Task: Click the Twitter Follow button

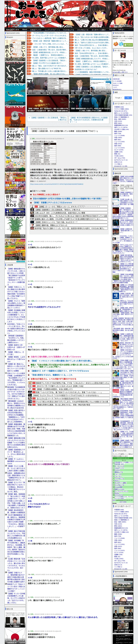Action: click(x=128, y=45)
